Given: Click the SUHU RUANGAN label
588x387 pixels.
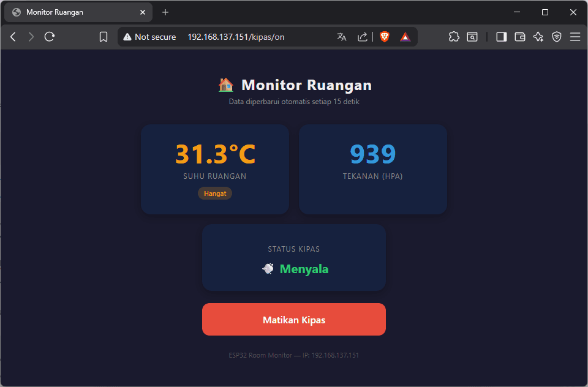Looking at the screenshot, I should (x=215, y=176).
